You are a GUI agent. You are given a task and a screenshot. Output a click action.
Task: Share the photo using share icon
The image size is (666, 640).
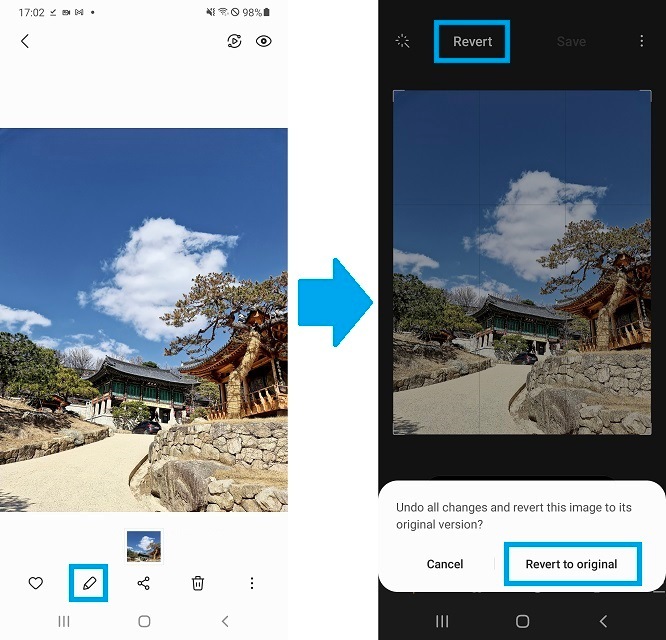144,583
